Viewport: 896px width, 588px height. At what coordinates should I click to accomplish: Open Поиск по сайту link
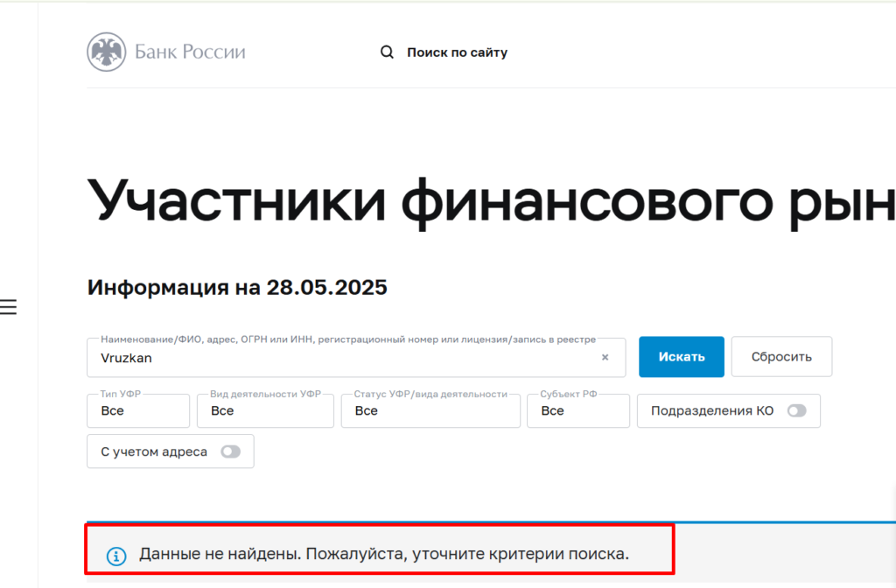pyautogui.click(x=457, y=52)
